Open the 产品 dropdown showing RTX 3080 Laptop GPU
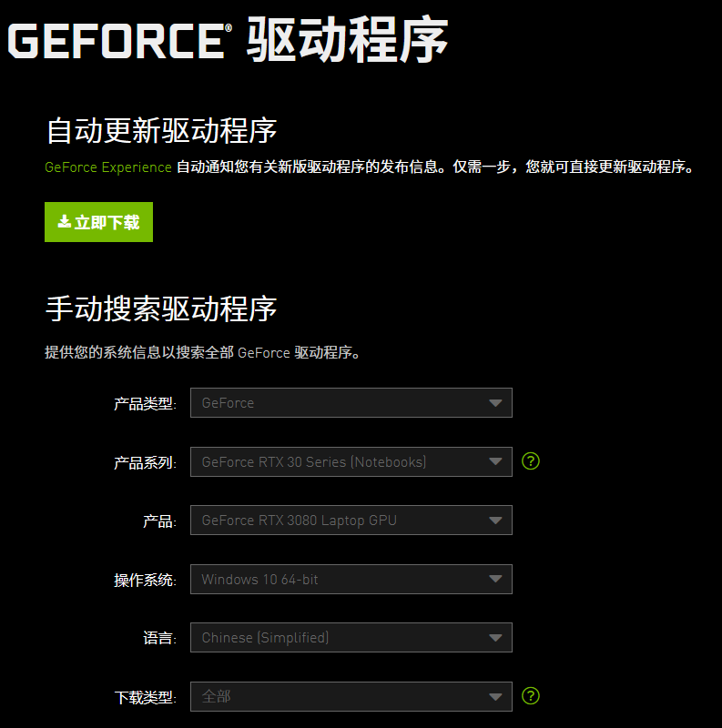This screenshot has height=728, width=722. point(351,520)
